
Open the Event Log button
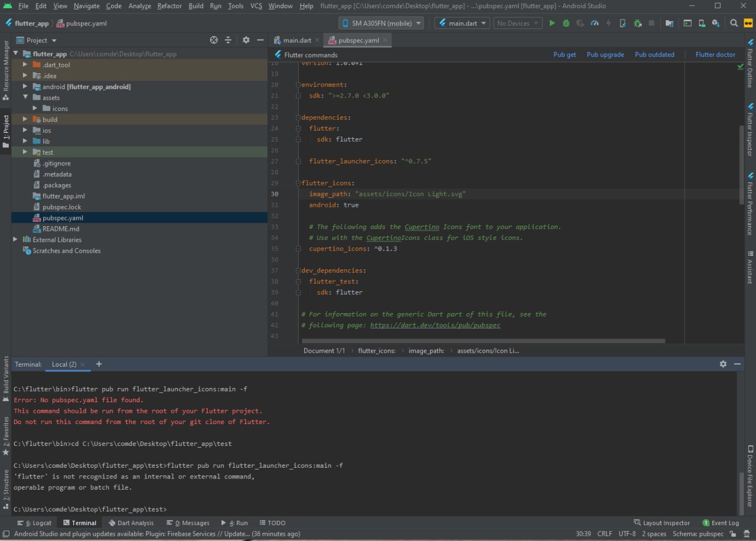[721, 523]
